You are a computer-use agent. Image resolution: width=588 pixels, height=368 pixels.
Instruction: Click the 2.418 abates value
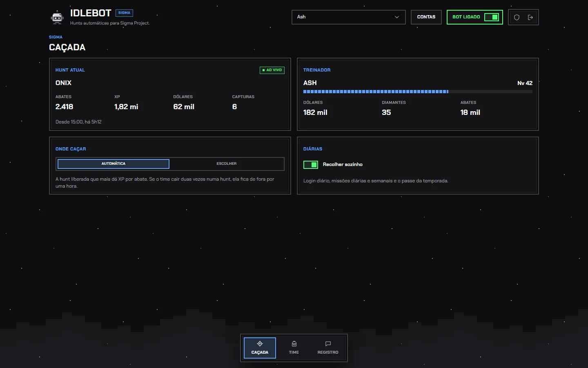(x=65, y=107)
